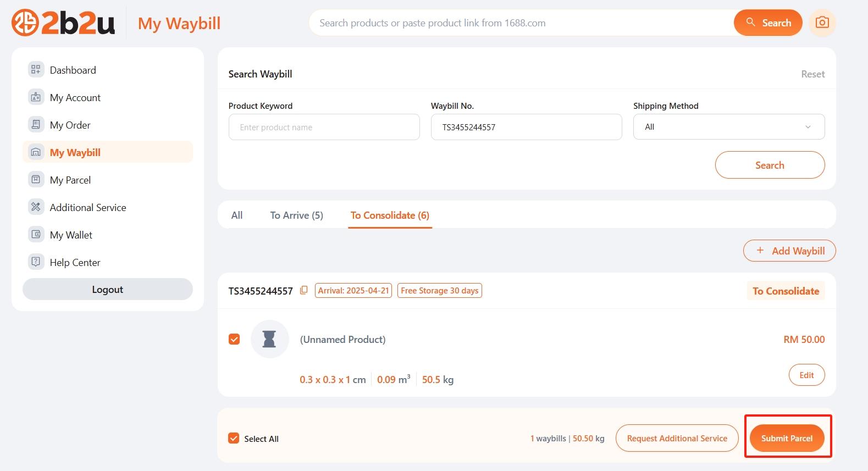Image resolution: width=868 pixels, height=471 pixels.
Task: Click Request Additional Service button
Action: point(677,438)
